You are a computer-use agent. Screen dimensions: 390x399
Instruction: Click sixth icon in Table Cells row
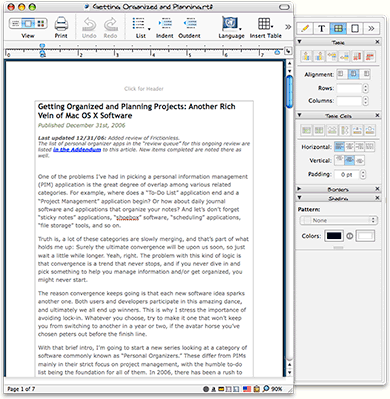pos(370,130)
